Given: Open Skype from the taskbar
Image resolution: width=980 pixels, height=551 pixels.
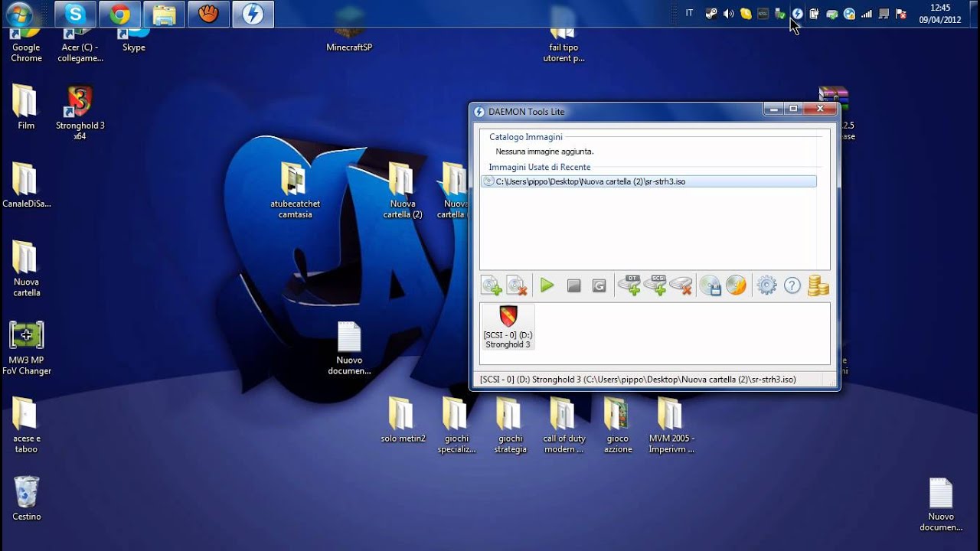Looking at the screenshot, I should [x=75, y=14].
